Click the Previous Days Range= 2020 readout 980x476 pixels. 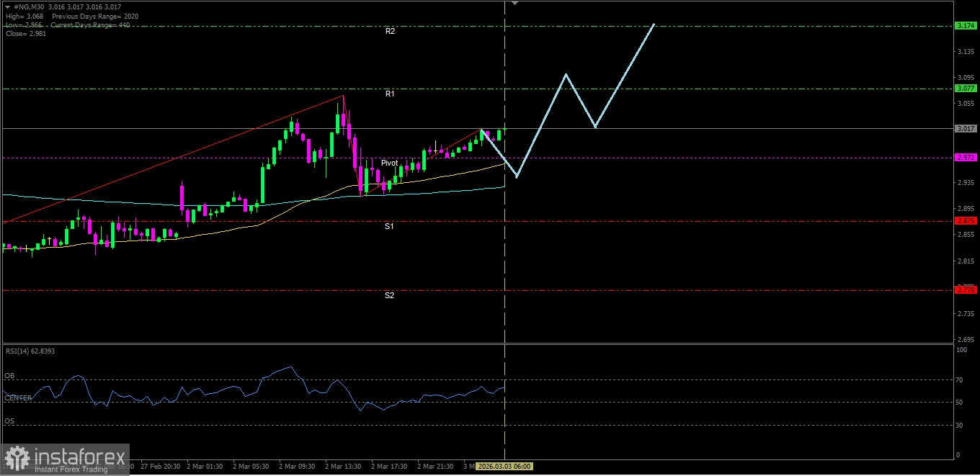[x=95, y=16]
